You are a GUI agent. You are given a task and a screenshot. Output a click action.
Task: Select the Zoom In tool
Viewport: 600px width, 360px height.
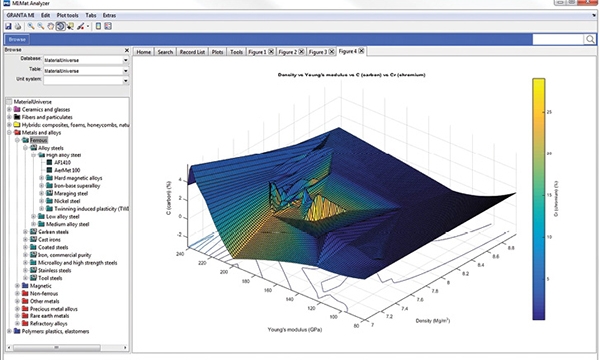point(31,26)
